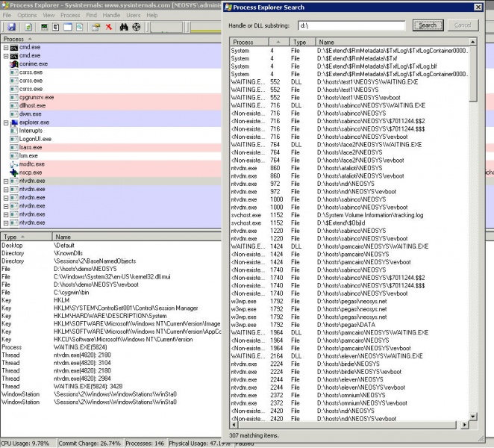
Task: Open System Information graph icon
Action: point(45,27)
